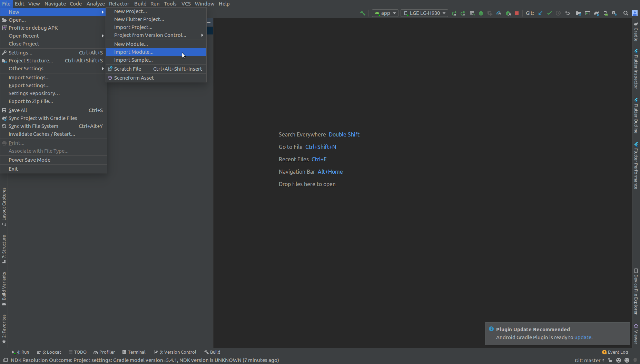
Task: Click the Git Commit checkmark icon
Action: click(549, 13)
